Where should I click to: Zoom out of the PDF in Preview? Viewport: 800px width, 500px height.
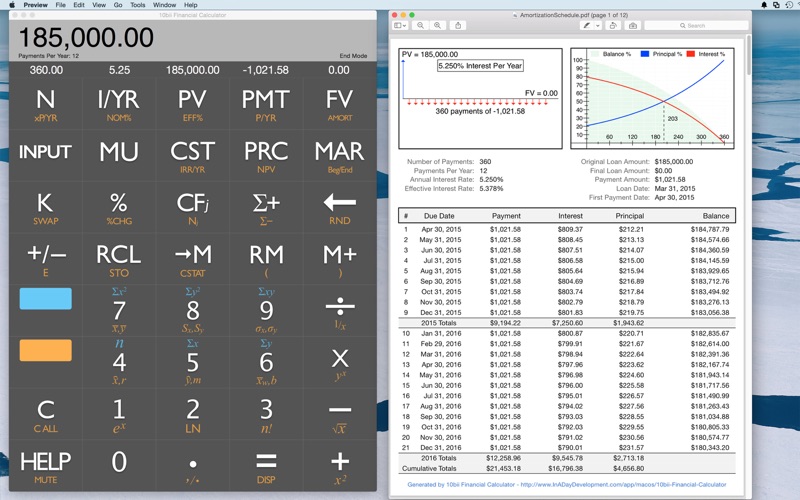tap(420, 26)
